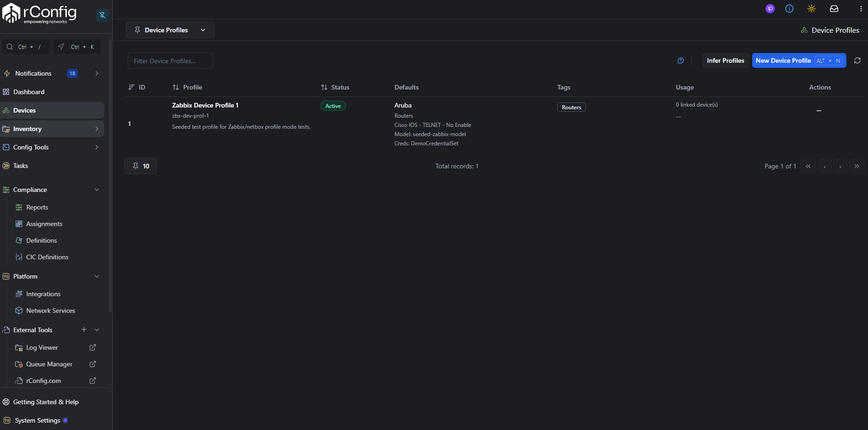868x430 pixels.
Task: Click the rConfig logo
Action: tap(40, 13)
